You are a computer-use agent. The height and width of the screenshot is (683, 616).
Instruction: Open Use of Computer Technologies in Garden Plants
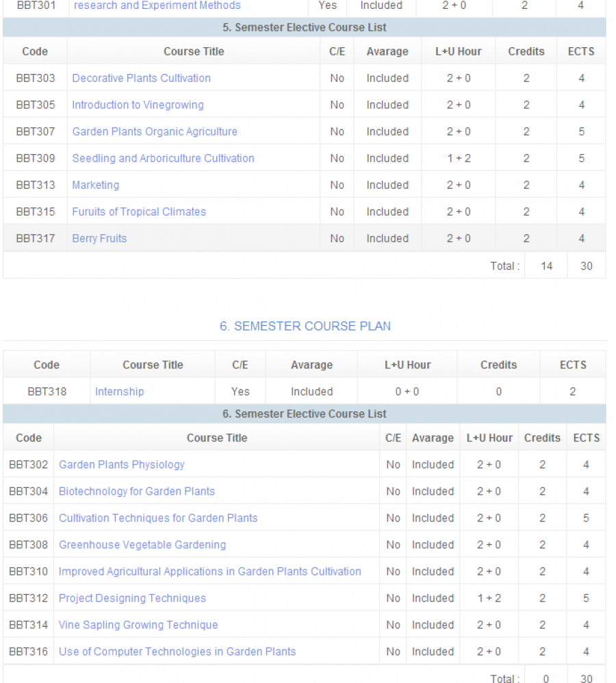pos(177,652)
